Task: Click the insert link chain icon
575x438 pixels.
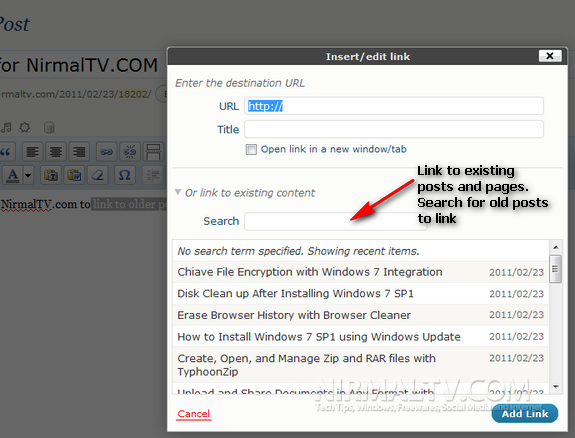Action: coord(106,152)
